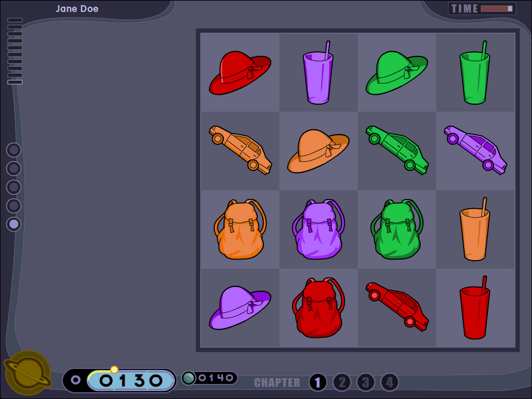
Task: Pick the red backpack tile
Action: (318, 307)
